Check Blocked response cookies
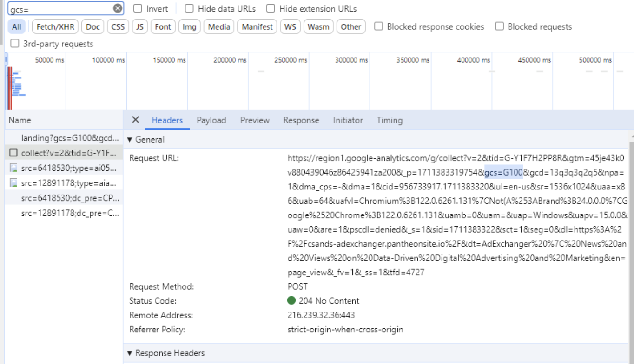This screenshot has width=634, height=364. [379, 26]
